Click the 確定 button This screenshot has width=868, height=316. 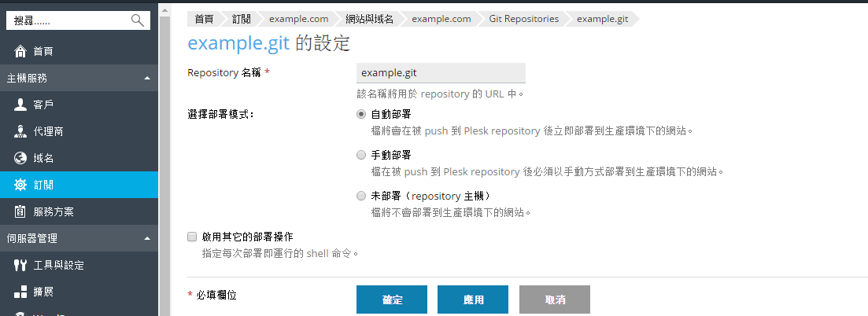[x=392, y=299]
